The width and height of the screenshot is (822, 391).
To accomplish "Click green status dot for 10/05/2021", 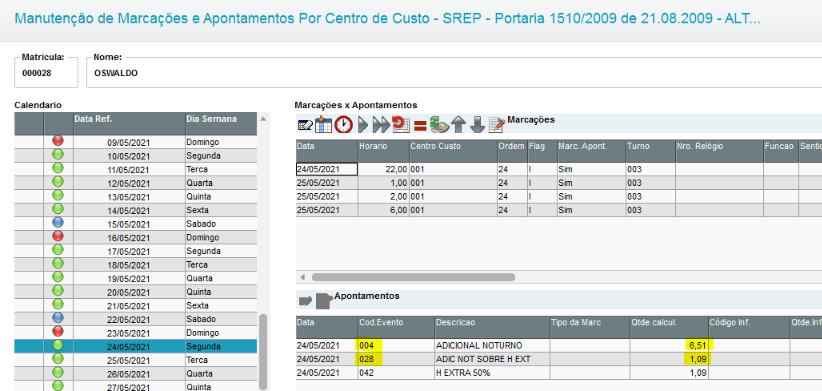I will pyautogui.click(x=58, y=154).
